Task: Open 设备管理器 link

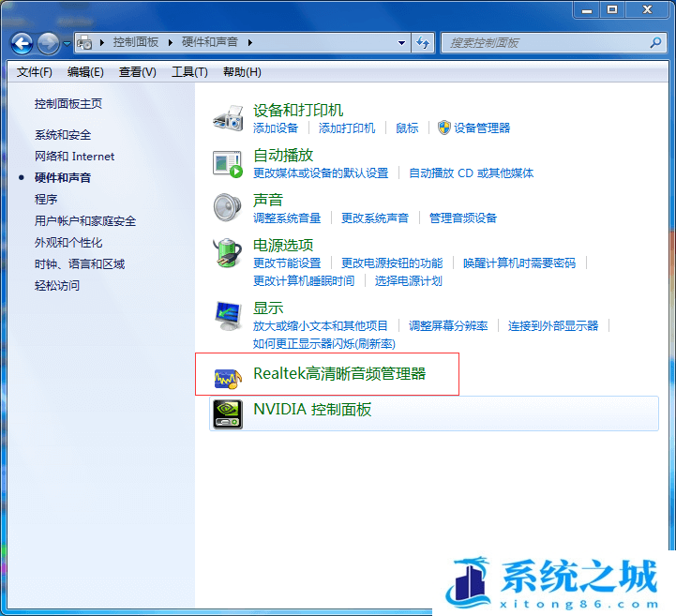Action: [x=482, y=128]
